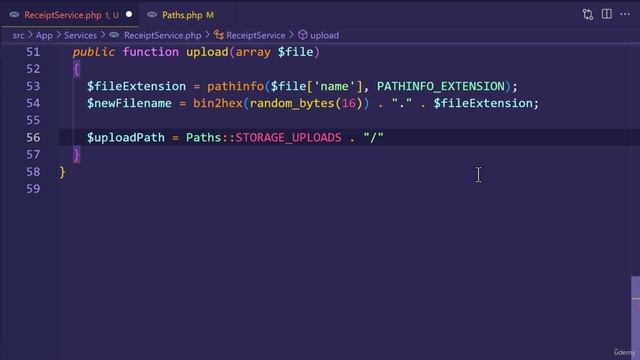Select the src breadcrumb
This screenshot has width=640, height=360.
[x=18, y=36]
